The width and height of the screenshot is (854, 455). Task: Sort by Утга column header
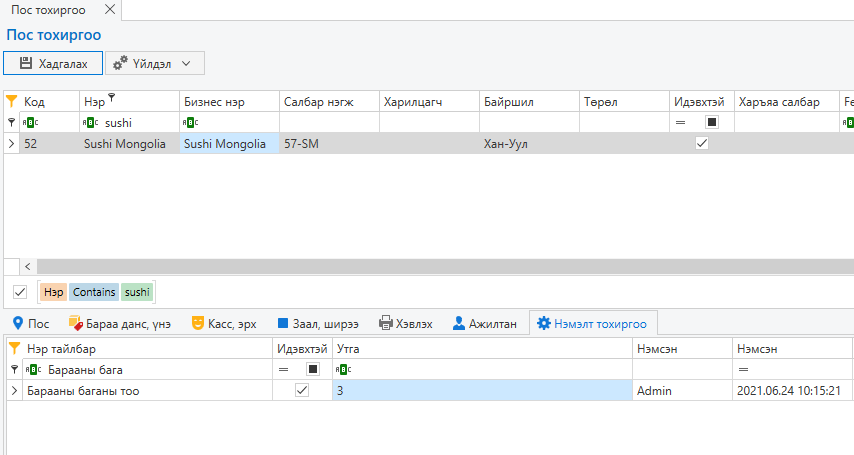483,349
